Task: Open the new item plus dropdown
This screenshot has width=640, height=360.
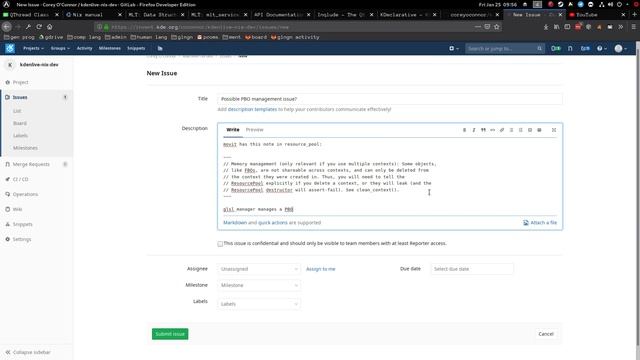Action: 453,49
